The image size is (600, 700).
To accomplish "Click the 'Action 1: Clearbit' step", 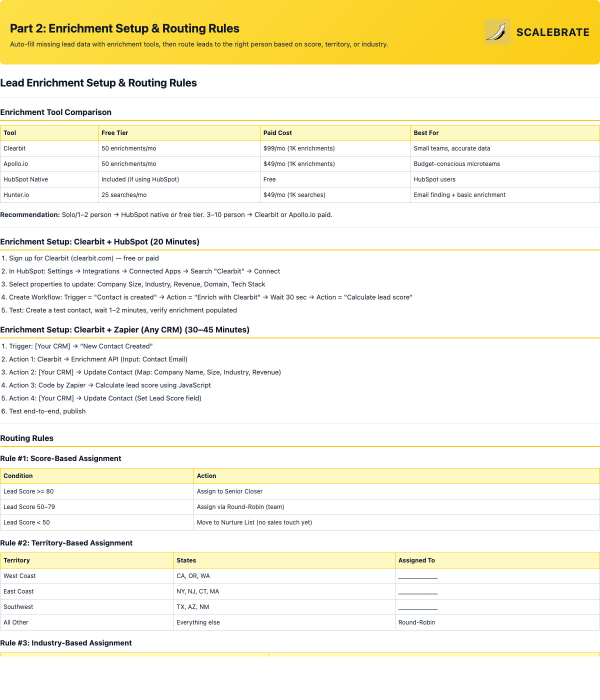I will coord(98,359).
